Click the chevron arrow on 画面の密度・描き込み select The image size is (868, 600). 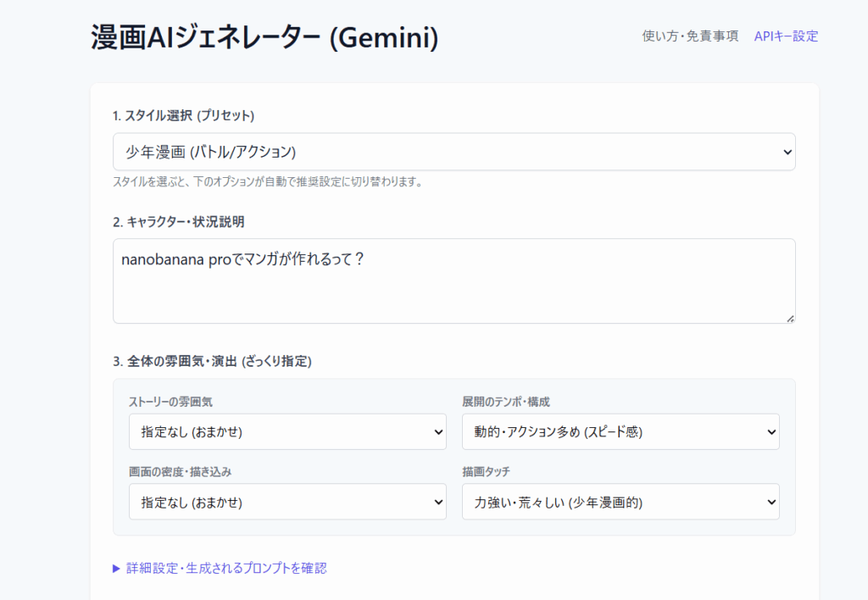point(438,502)
